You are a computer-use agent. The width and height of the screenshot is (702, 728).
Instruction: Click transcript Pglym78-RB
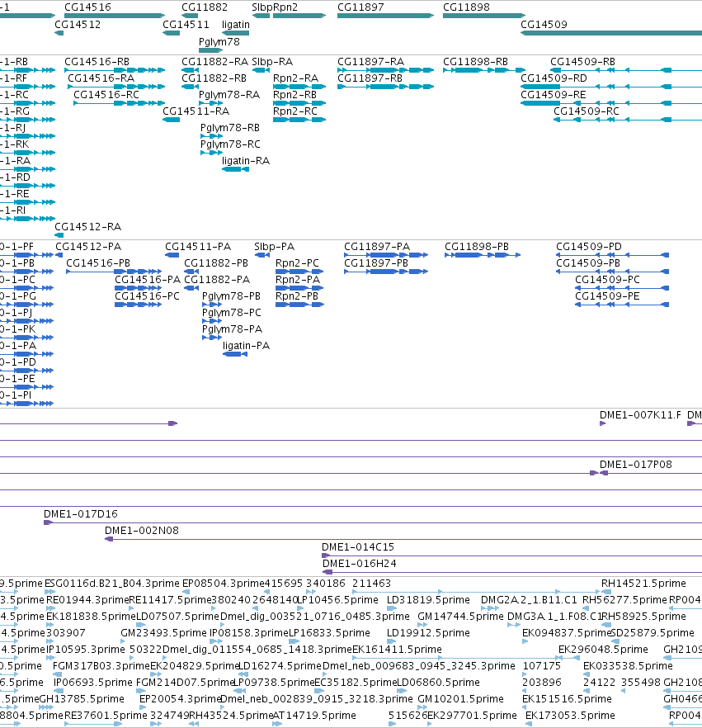tap(229, 128)
